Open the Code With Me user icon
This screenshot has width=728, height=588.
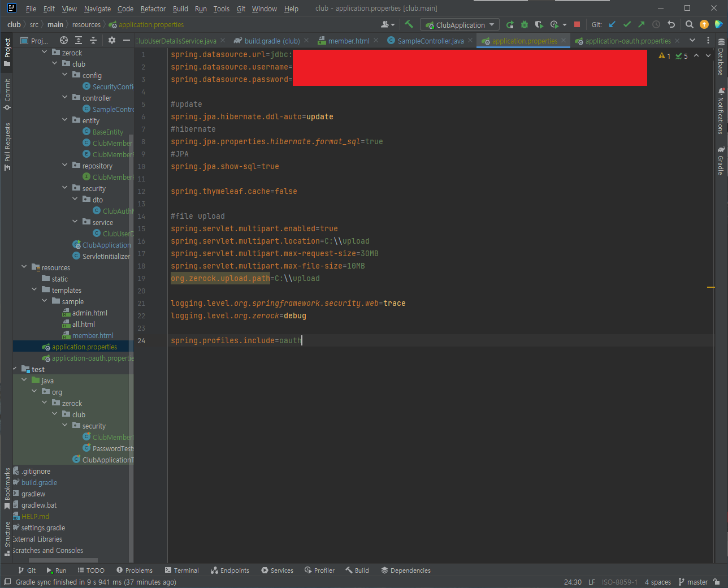tap(388, 24)
